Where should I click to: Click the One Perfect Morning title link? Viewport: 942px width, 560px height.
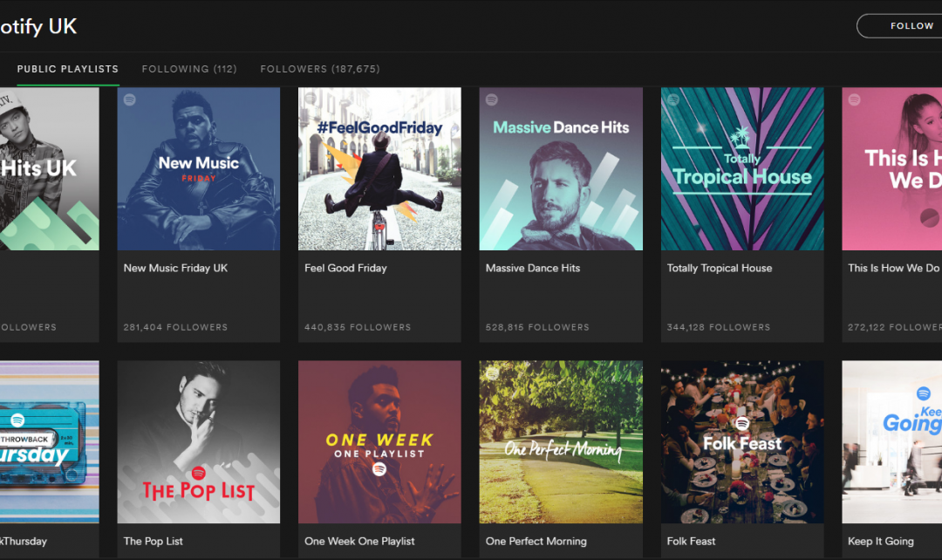pos(536,541)
